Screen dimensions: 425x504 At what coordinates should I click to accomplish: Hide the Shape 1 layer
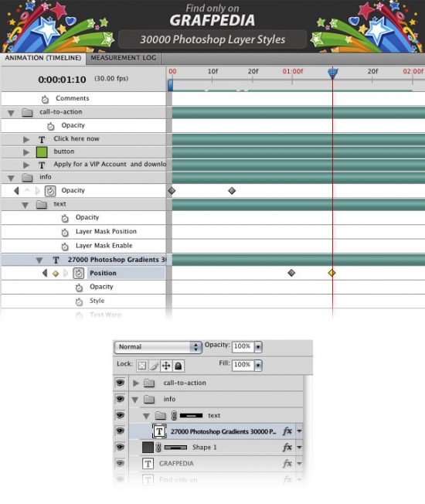pos(120,447)
